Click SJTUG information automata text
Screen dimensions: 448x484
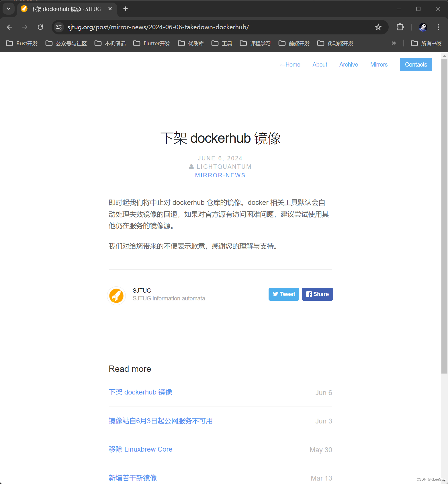coord(169,298)
